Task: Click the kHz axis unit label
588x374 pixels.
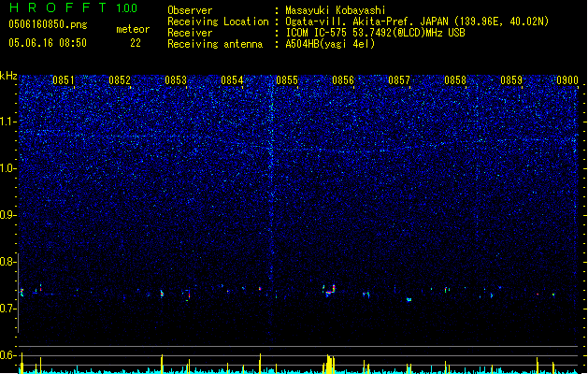Action: click(8, 76)
